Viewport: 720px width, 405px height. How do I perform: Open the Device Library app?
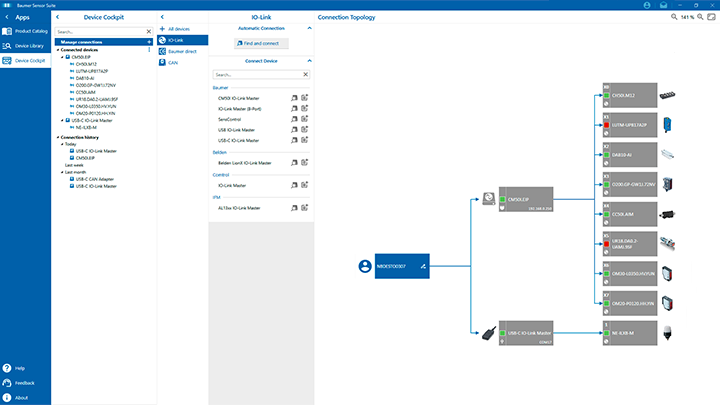pyautogui.click(x=25, y=46)
